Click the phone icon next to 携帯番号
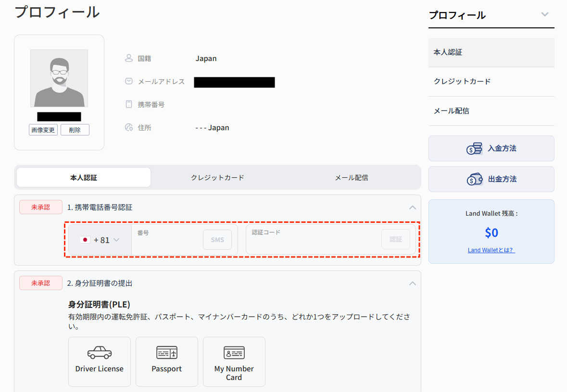The image size is (567, 392). click(128, 104)
